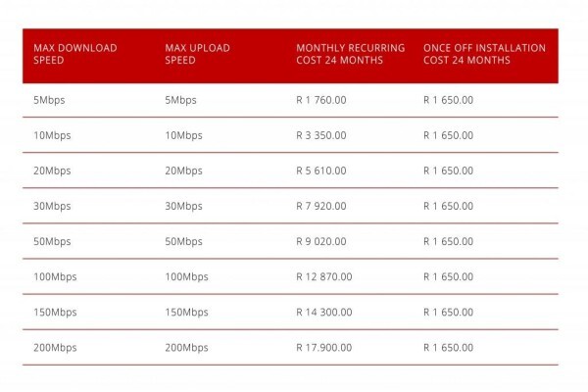The height and width of the screenshot is (392, 588).
Task: Click the 20Mbps download speed cell
Action: pos(52,171)
